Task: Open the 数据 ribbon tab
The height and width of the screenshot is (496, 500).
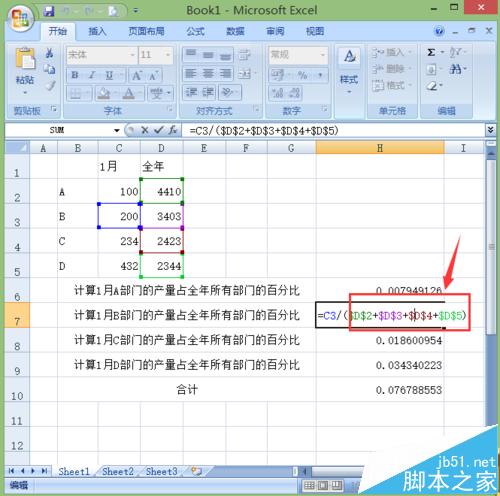Action: pos(235,31)
